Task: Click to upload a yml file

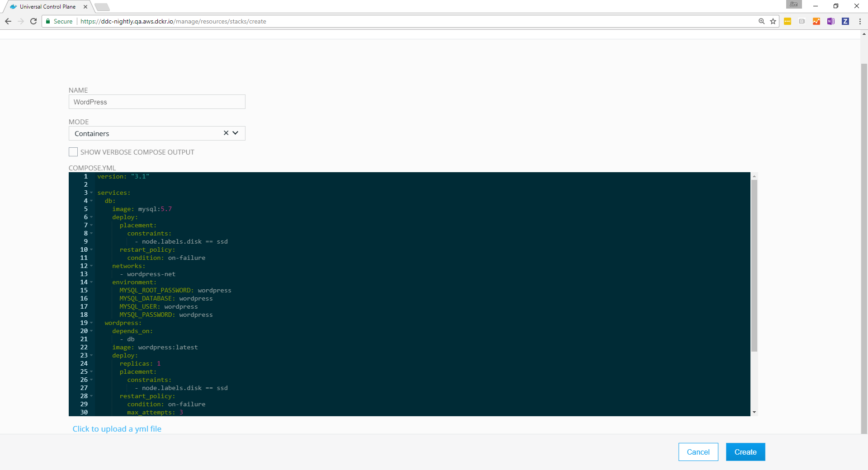Action: pyautogui.click(x=117, y=429)
